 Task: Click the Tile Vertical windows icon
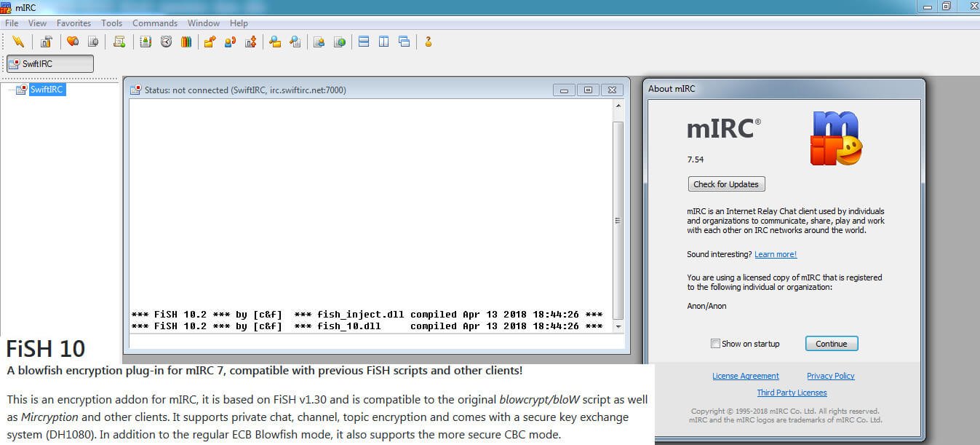tap(384, 42)
